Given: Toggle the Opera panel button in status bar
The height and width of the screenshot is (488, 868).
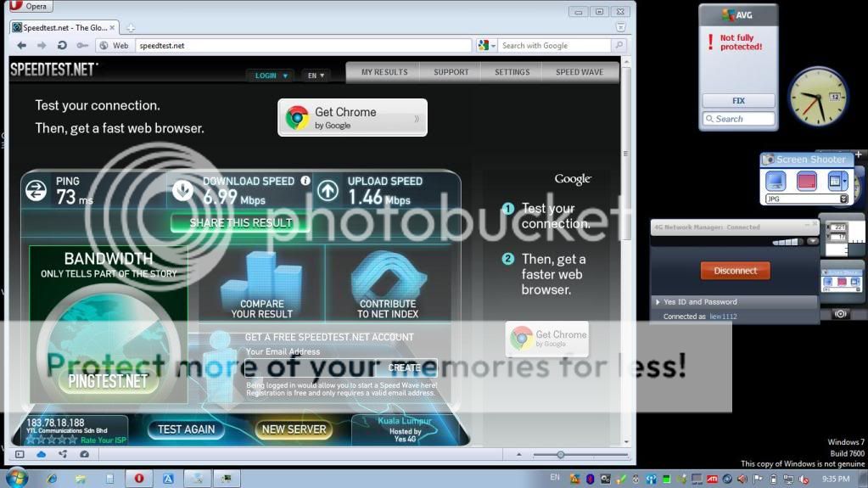Looking at the screenshot, I should click(x=20, y=455).
